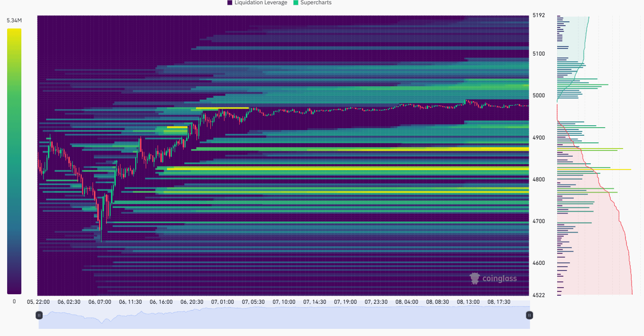Toggle the Supercharts legend entry
The height and width of the screenshot is (336, 644).
(312, 3)
